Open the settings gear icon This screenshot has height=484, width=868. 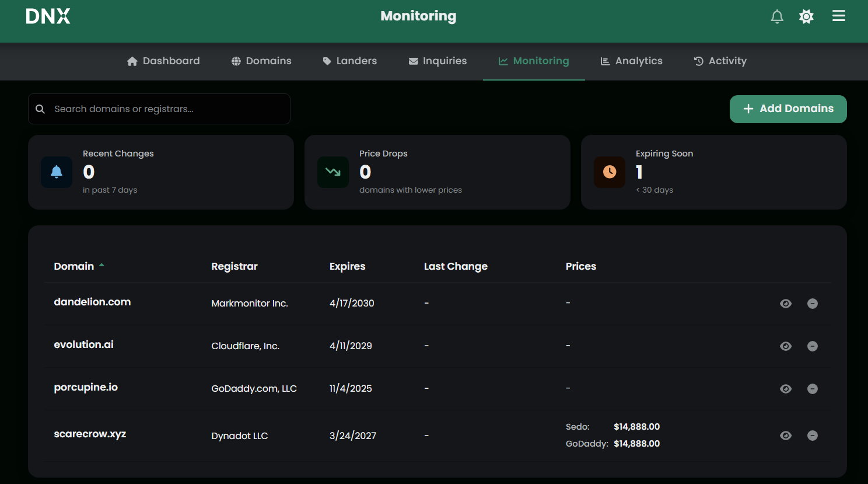(x=806, y=16)
